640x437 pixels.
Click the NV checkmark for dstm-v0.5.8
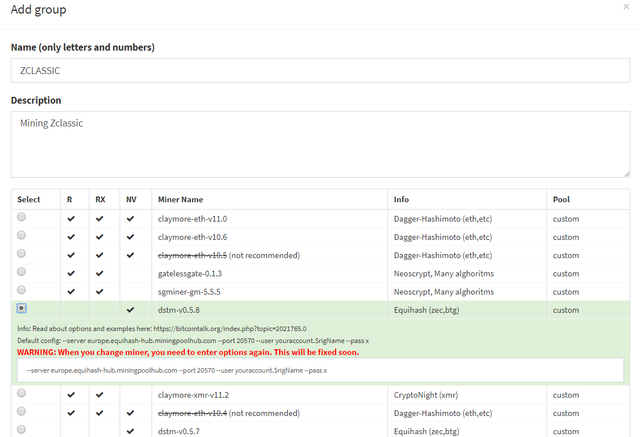tap(130, 310)
